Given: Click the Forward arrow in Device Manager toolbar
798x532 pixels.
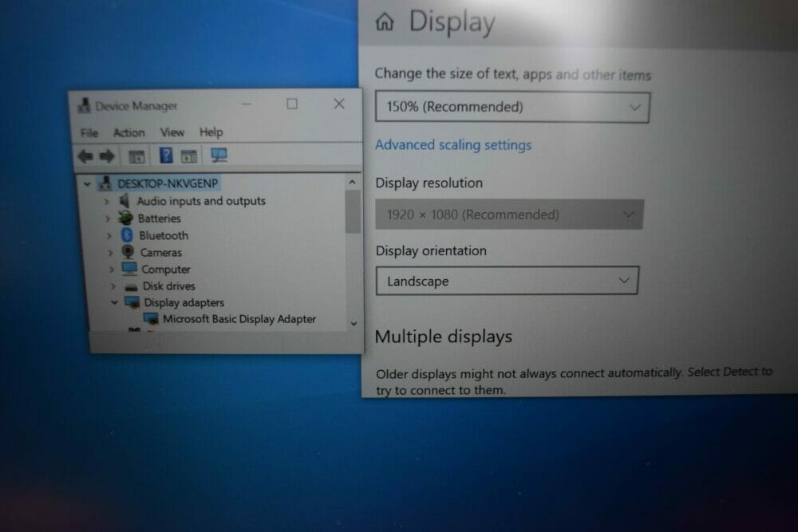Looking at the screenshot, I should click(x=107, y=156).
